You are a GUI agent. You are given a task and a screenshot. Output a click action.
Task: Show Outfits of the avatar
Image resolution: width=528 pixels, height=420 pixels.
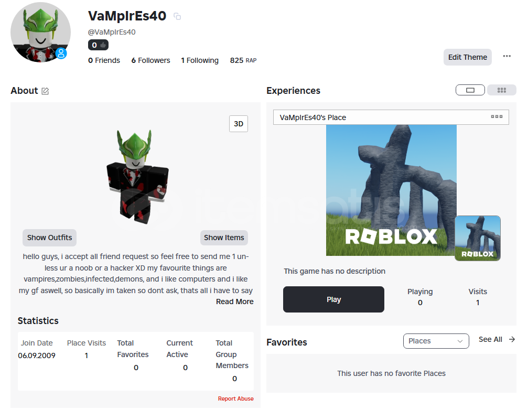click(49, 238)
